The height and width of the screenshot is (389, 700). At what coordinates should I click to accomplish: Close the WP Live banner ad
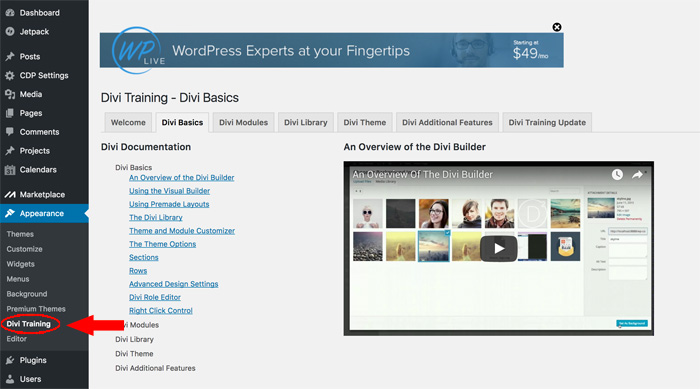coord(557,27)
